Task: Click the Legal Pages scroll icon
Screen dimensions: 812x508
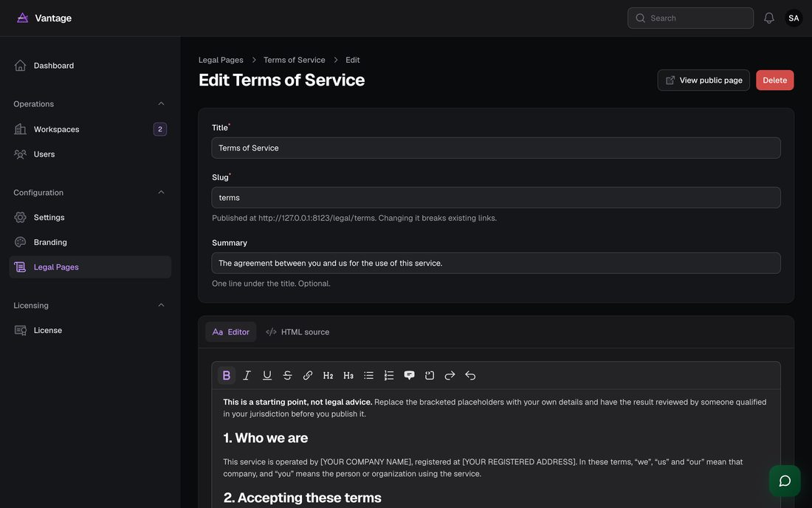Action: (x=20, y=267)
